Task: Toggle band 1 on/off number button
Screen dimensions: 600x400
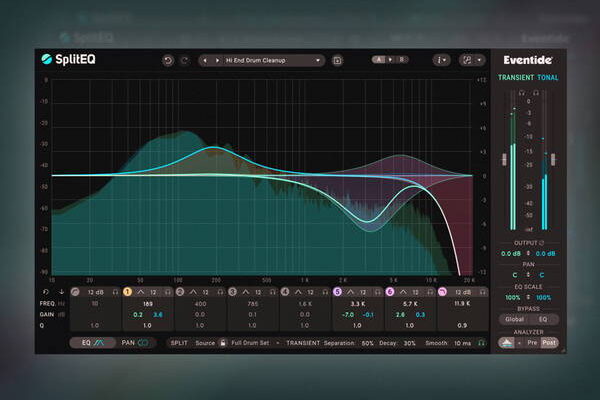Action: coord(127,291)
